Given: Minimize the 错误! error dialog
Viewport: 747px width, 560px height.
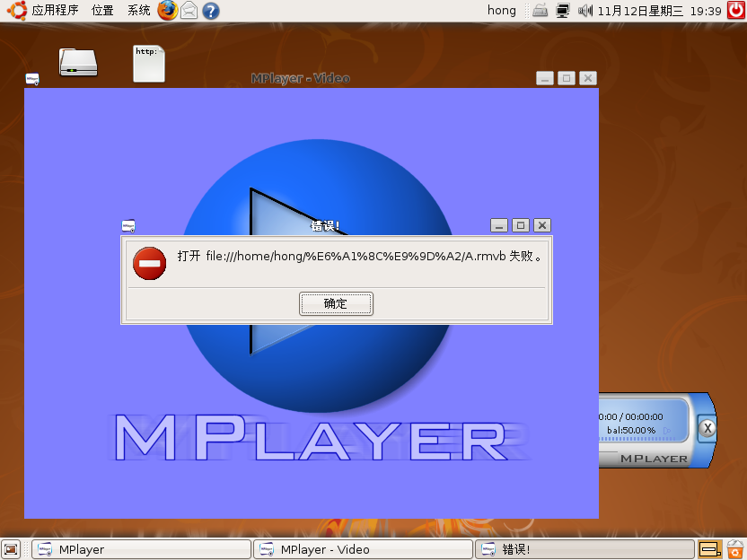Looking at the screenshot, I should coord(499,225).
